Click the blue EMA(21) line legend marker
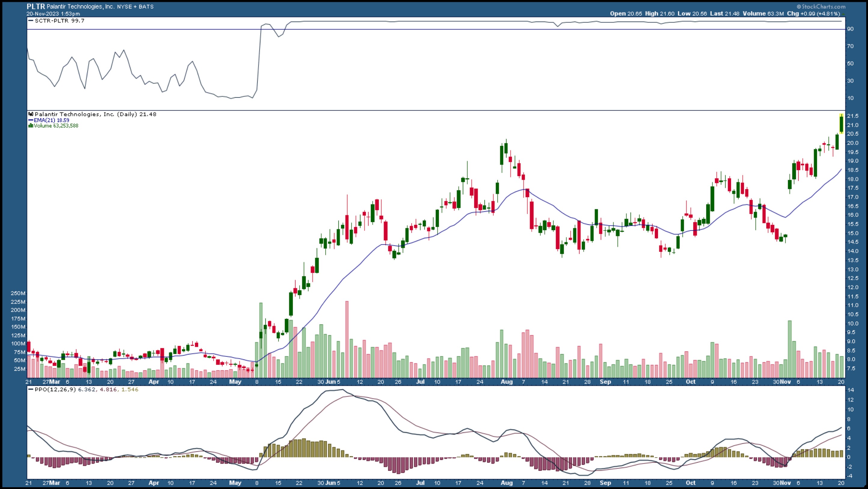Viewport: 868px width, 489px height. coord(31,120)
